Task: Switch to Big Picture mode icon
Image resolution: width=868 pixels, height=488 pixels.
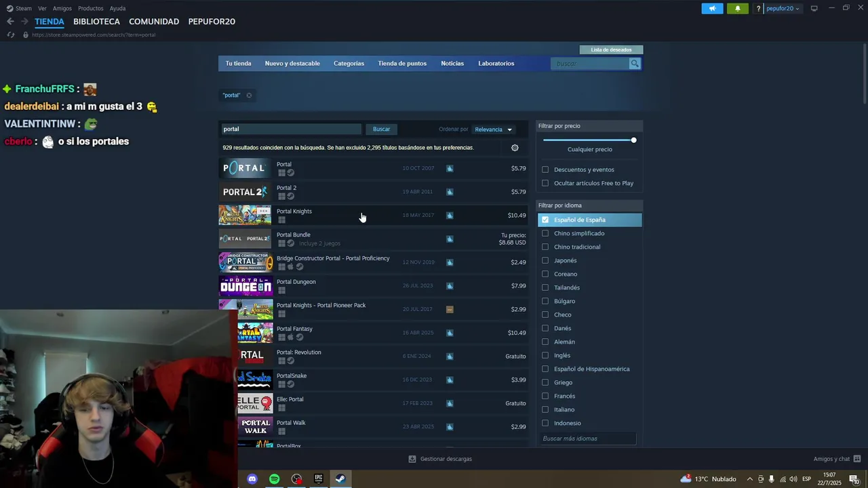Action: 814,8
